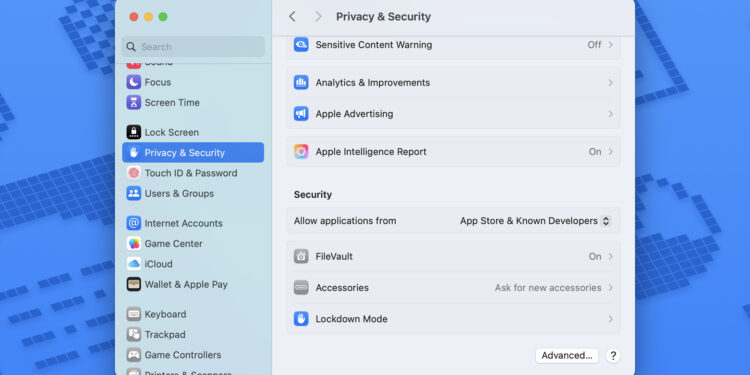Click the Wallet & Apple Pay icon

[x=133, y=284]
